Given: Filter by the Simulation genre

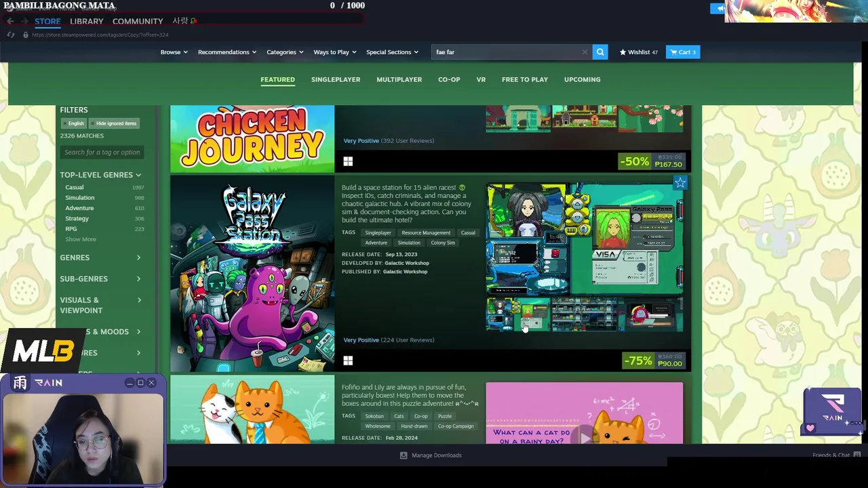Looking at the screenshot, I should (80, 198).
